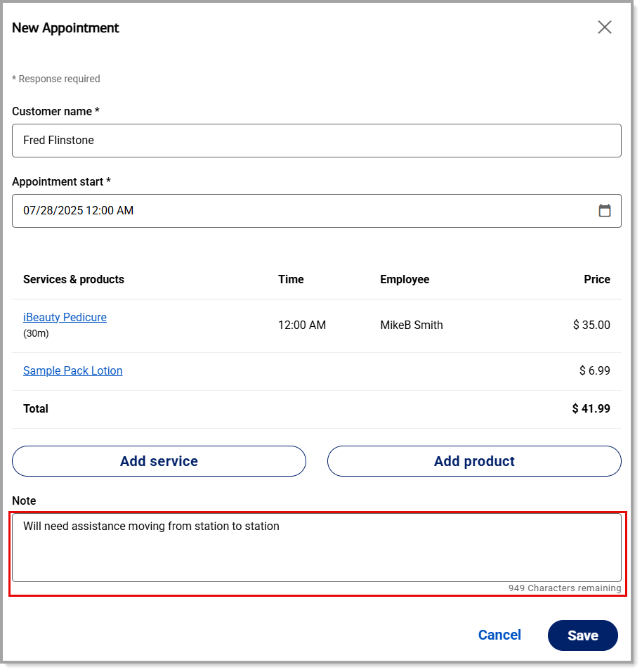This screenshot has height=672, width=642.
Task: Click the $ 41.99 total amount
Action: (x=591, y=409)
